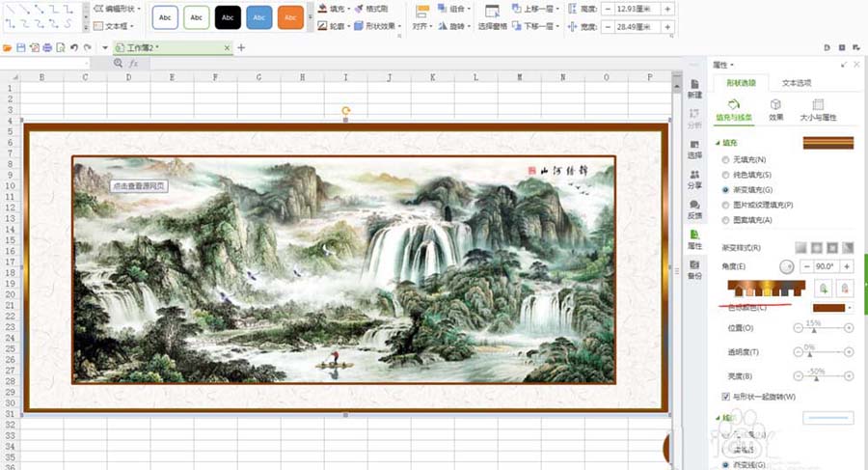Open print preview icon
Viewport: 868px width, 470px height.
(x=61, y=48)
